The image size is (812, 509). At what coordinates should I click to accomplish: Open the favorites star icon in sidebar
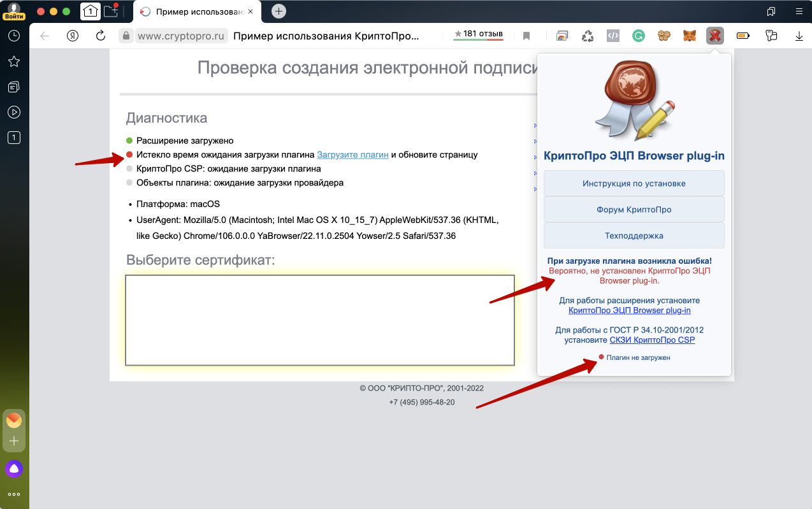click(13, 61)
